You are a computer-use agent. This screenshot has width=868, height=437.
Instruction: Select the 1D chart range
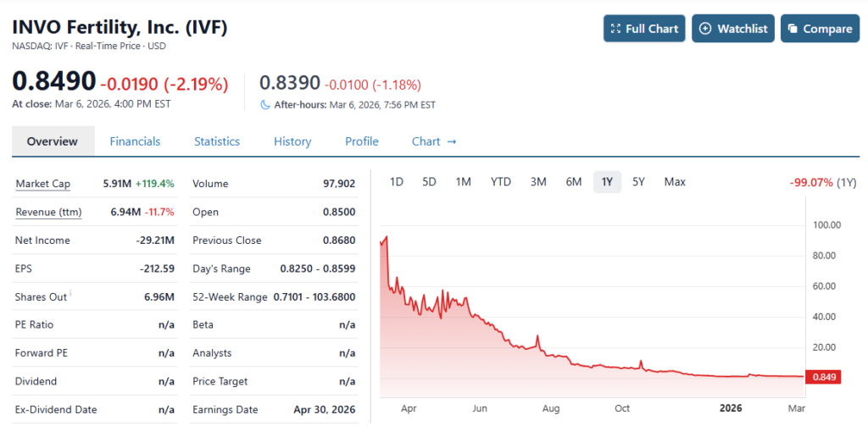pyautogui.click(x=396, y=182)
